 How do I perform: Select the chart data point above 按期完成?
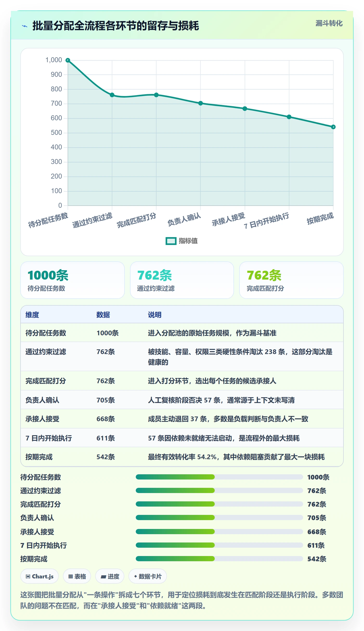[333, 127]
